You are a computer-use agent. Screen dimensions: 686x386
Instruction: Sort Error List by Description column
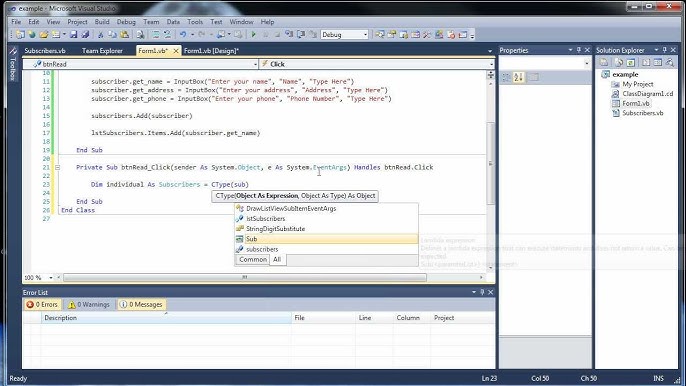click(166, 318)
